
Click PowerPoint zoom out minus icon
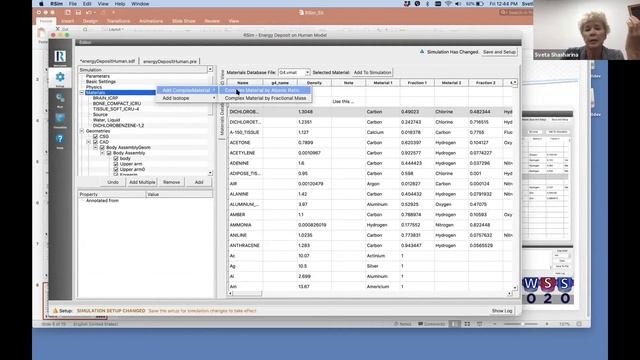click(495, 324)
